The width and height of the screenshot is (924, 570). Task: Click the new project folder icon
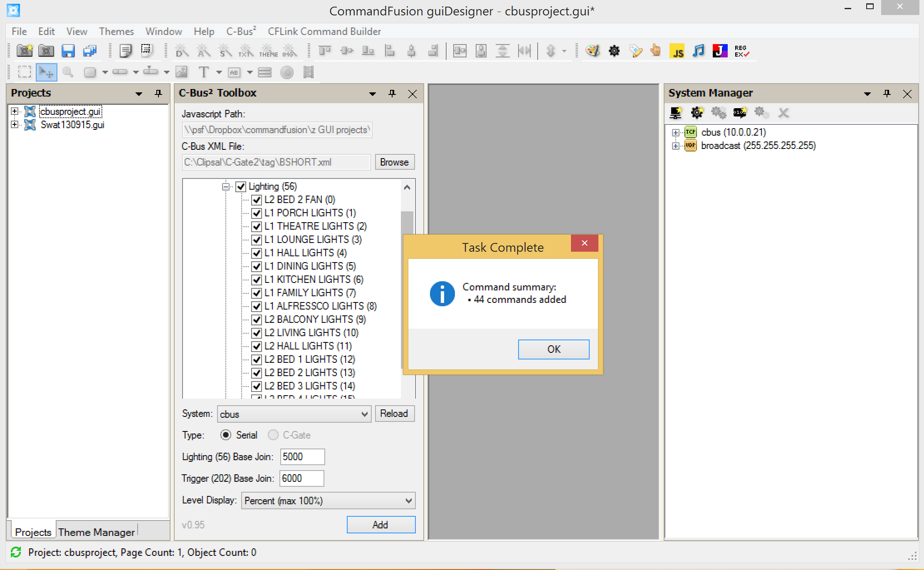[x=25, y=51]
